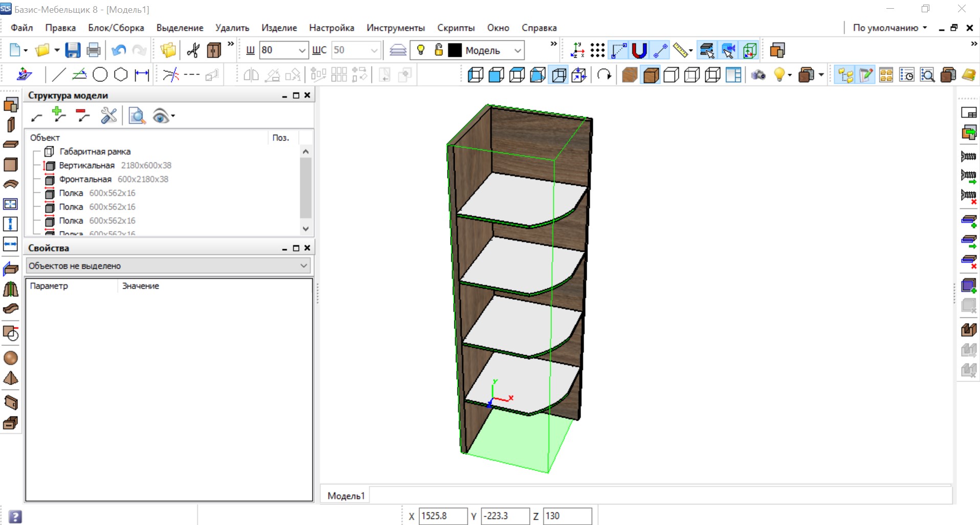
Task: Click the wardrobe cabinet icon in toolbar
Action: (214, 50)
